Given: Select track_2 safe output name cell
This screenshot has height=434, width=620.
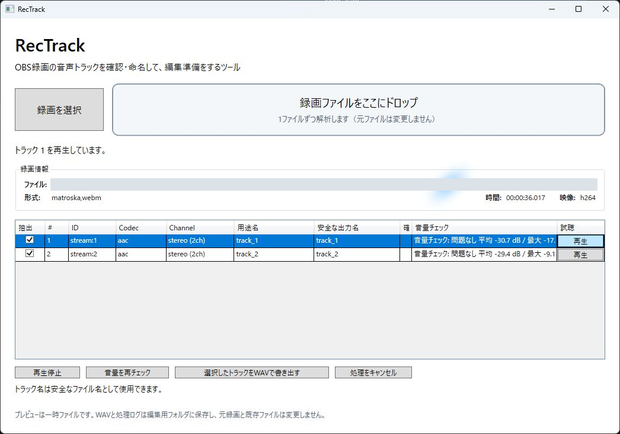Looking at the screenshot, I should tap(357, 254).
